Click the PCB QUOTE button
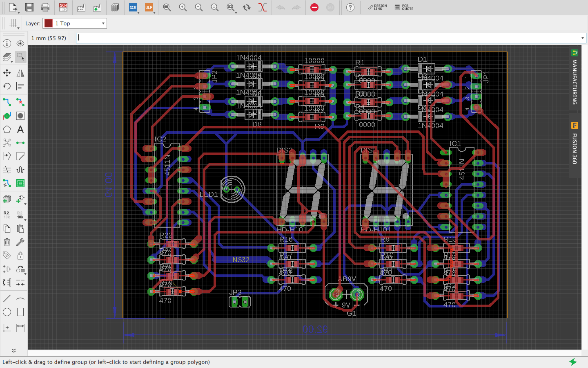Screen dimensions: 588x368 (403, 7)
